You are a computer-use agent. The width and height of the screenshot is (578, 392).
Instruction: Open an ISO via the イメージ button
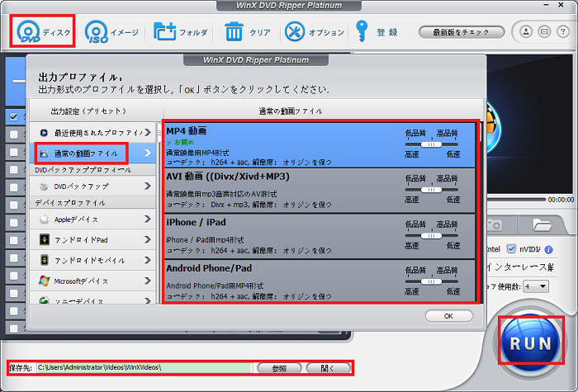tap(112, 31)
